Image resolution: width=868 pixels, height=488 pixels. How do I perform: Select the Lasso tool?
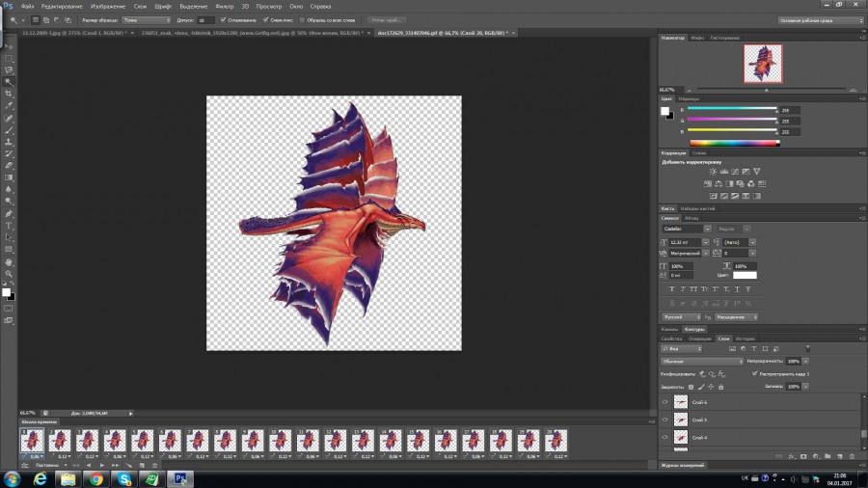(9, 70)
